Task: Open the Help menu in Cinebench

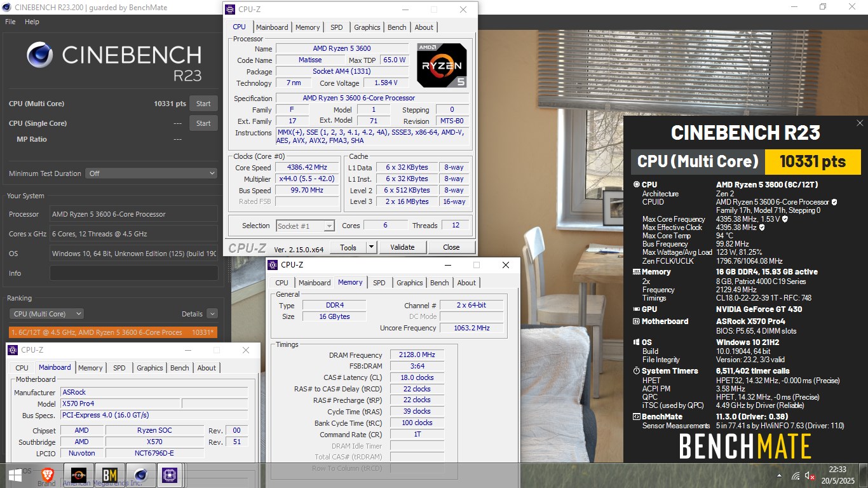Action: [x=32, y=22]
